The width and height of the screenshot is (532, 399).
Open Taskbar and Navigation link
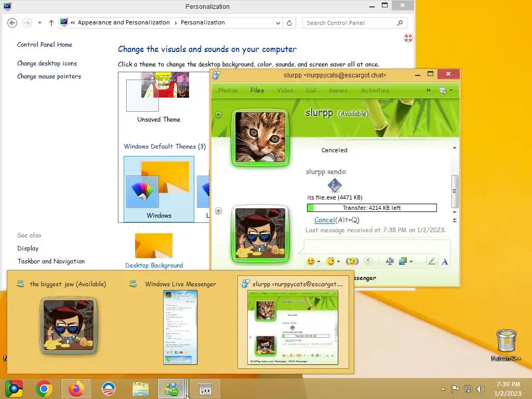51,261
